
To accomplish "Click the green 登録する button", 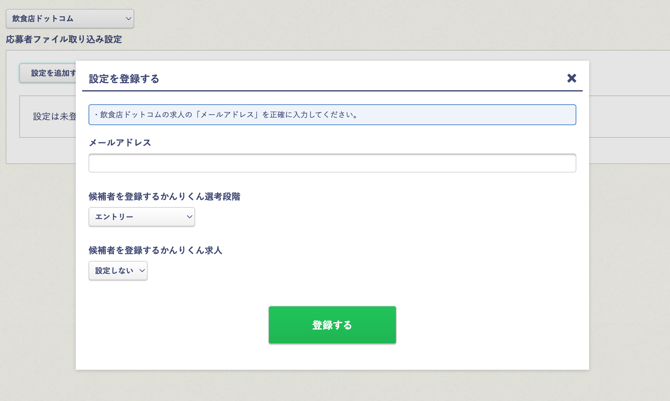I will [x=332, y=325].
